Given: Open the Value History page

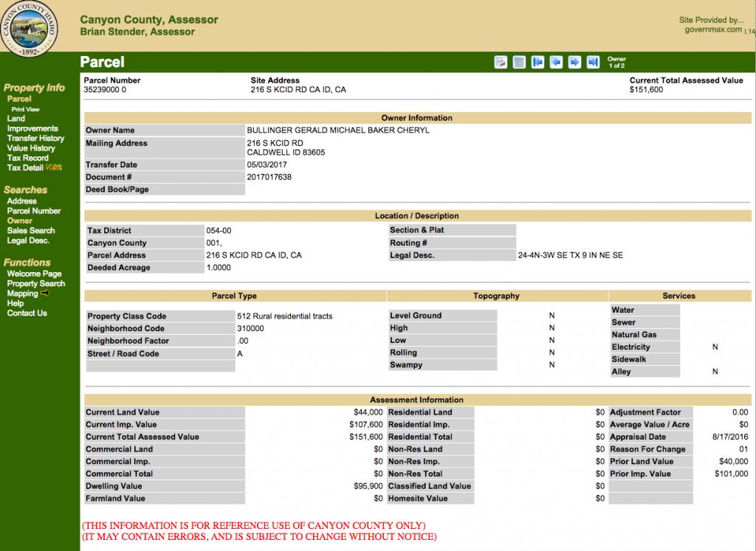Looking at the screenshot, I should (30, 148).
